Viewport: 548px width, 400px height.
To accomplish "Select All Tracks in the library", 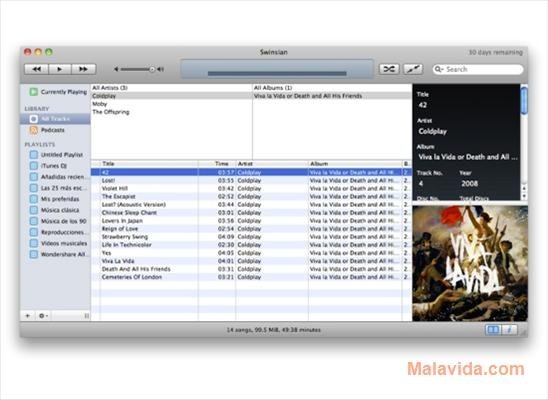I will 56,119.
